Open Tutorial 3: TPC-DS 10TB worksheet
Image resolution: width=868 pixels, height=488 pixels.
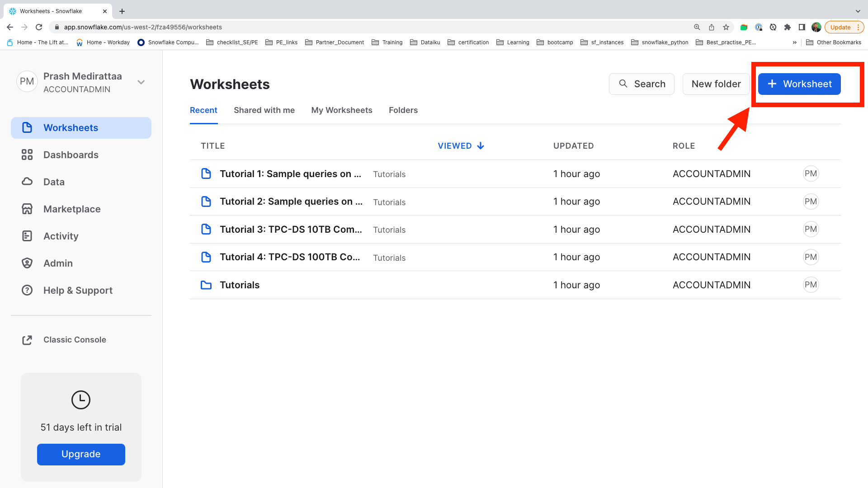[x=290, y=230]
